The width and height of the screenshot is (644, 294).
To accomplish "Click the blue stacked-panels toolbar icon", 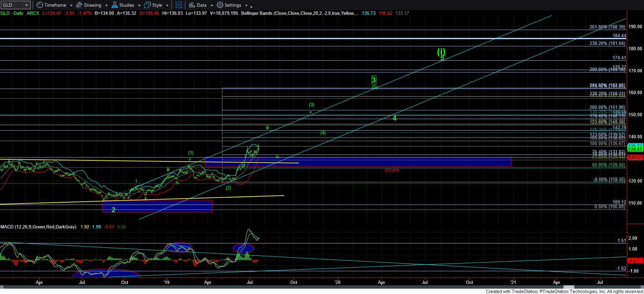I will (x=178, y=5).
